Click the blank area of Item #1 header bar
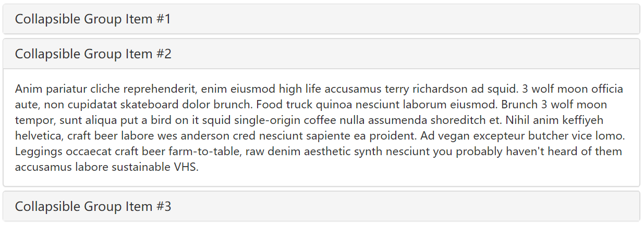This screenshot has height=226, width=644. pos(407,20)
